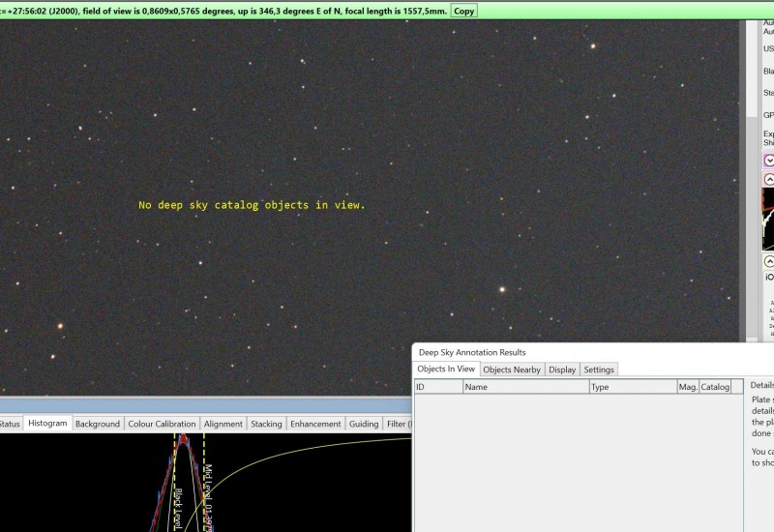Click the mini histogram thumbnail in side panel

[x=768, y=220]
